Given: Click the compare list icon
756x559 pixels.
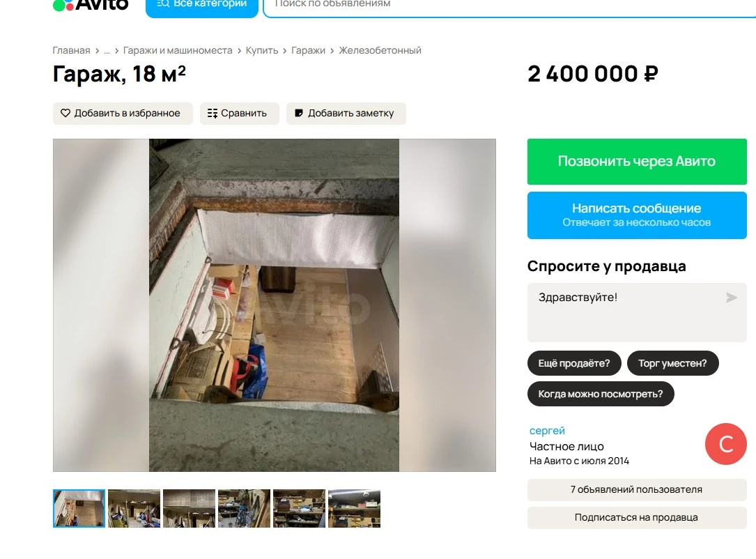Looking at the screenshot, I should point(212,113).
